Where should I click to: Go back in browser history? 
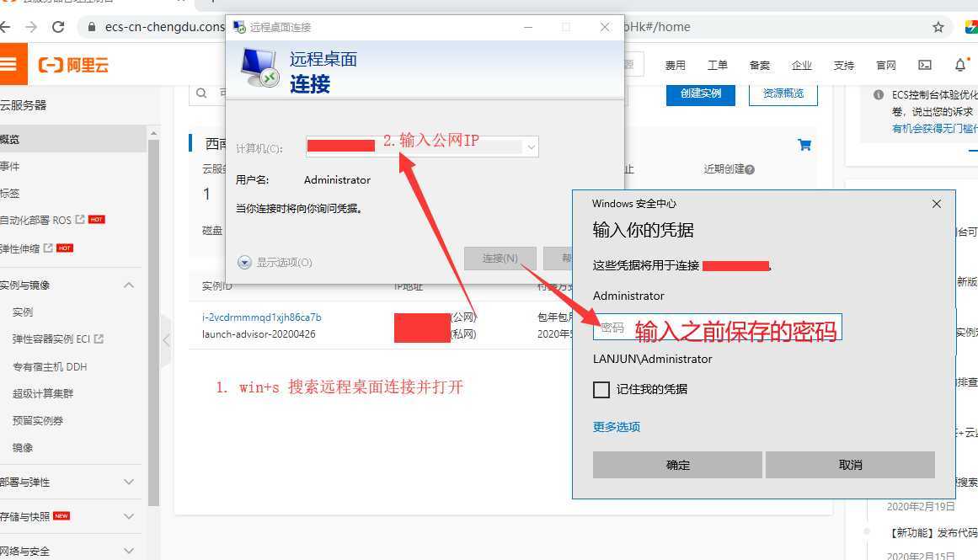click(x=5, y=27)
